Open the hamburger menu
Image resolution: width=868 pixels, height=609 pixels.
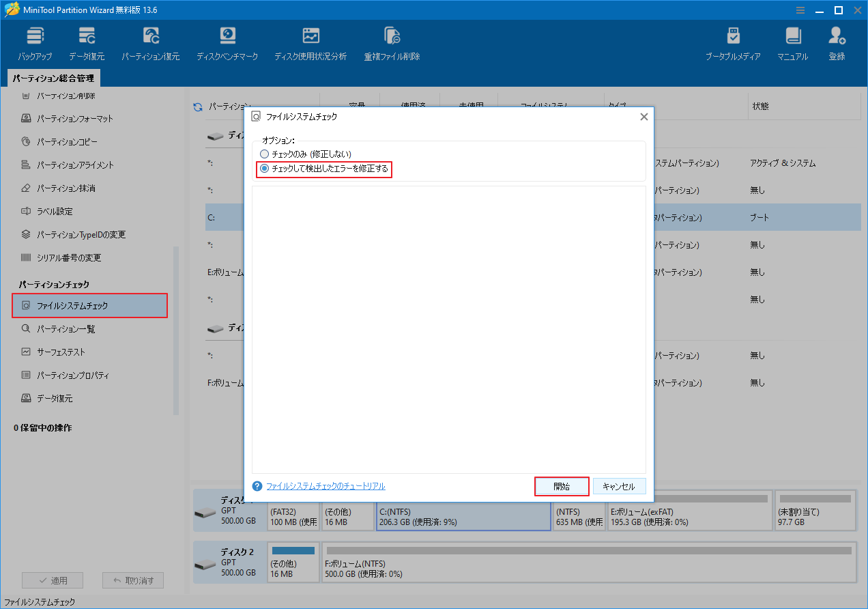[x=800, y=10]
